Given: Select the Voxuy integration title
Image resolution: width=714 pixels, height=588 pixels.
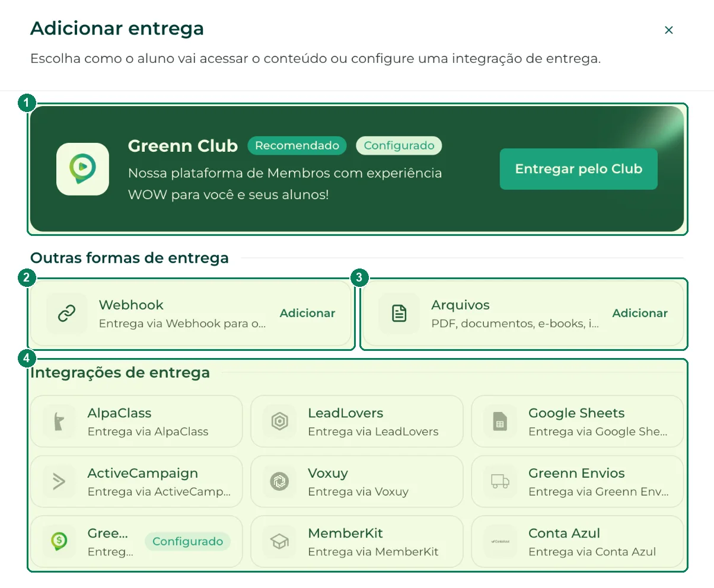Looking at the screenshot, I should click(x=328, y=474).
